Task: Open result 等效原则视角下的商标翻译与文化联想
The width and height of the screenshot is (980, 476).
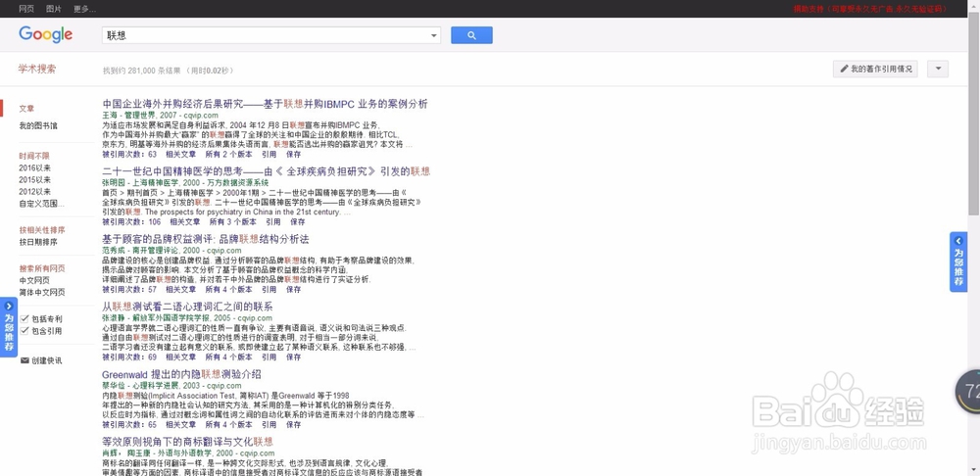Action: point(187,442)
